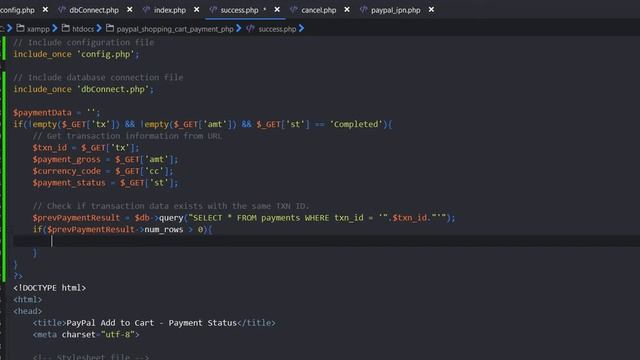Click the $payment_status assignment line
The height and width of the screenshot is (360, 640).
click(x=105, y=183)
